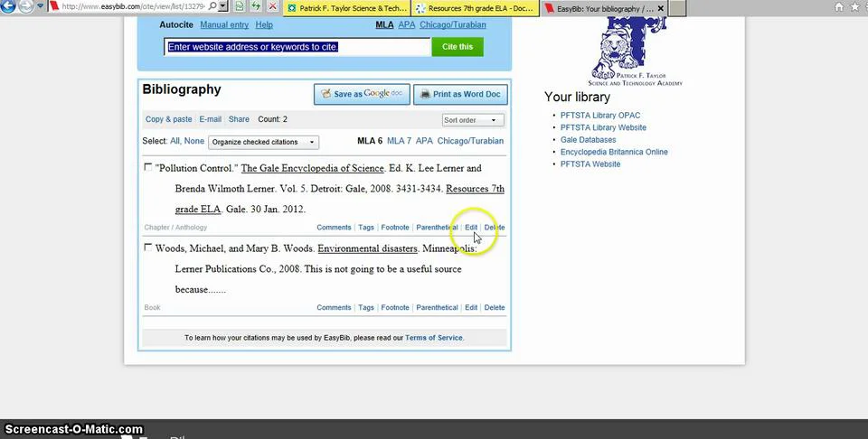The width and height of the screenshot is (868, 439).
Task: Switch to Patrick F. Taylor Science & Tech tab
Action: tap(346, 8)
